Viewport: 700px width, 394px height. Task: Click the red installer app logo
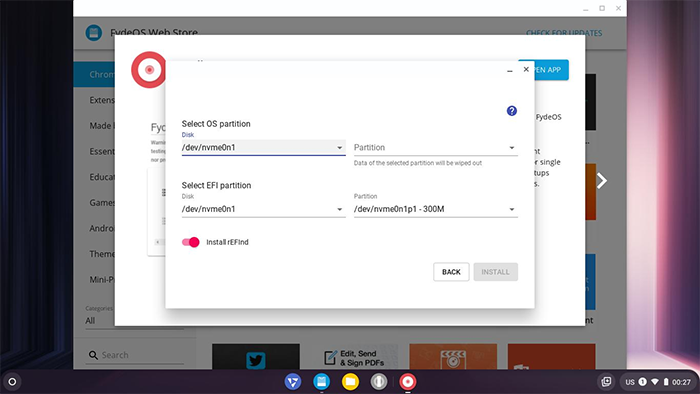pos(149,70)
